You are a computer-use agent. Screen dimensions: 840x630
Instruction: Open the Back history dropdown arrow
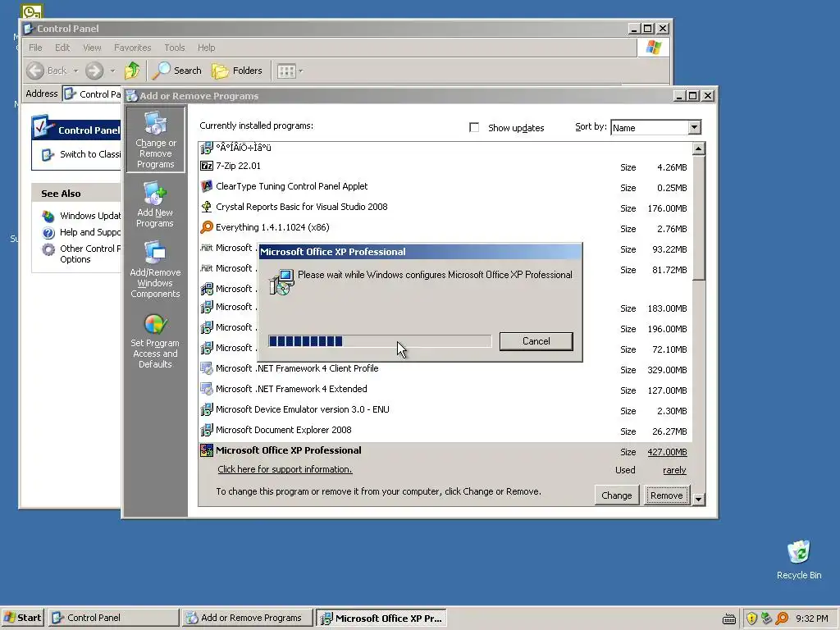tap(75, 71)
